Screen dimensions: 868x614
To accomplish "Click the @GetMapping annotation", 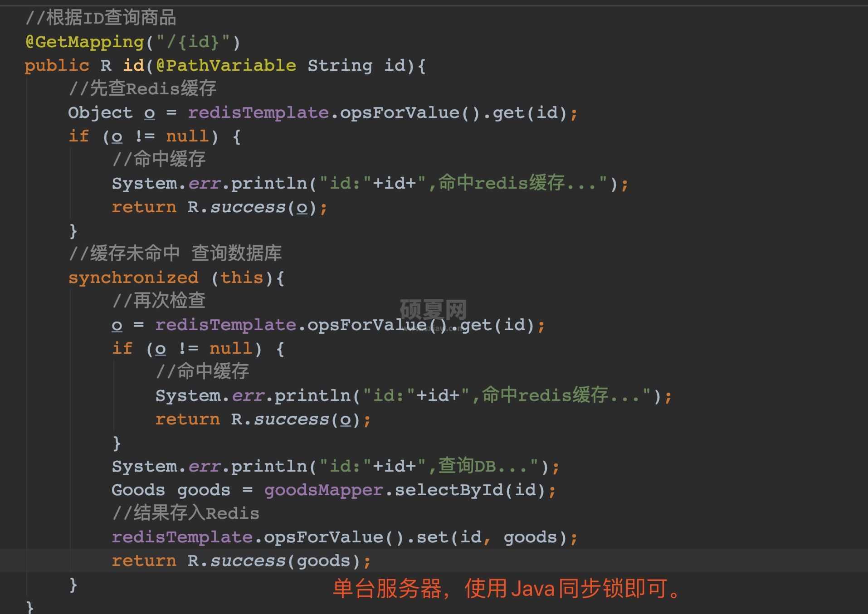I will (85, 42).
